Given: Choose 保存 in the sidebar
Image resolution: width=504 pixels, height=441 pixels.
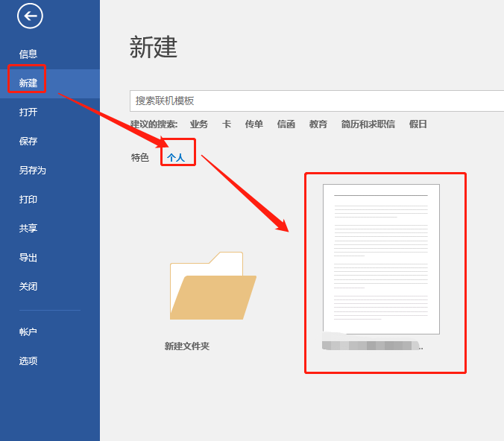Looking at the screenshot, I should click(x=28, y=141).
